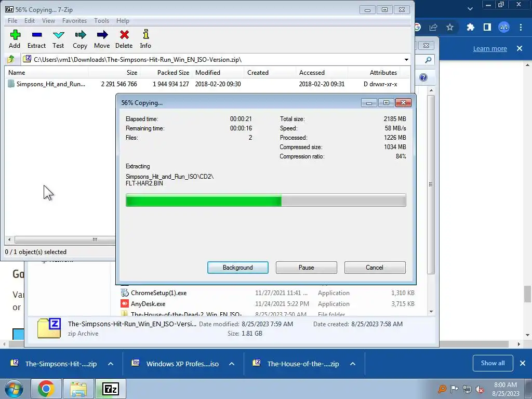Click the Test toolbar icon

[x=58, y=35]
